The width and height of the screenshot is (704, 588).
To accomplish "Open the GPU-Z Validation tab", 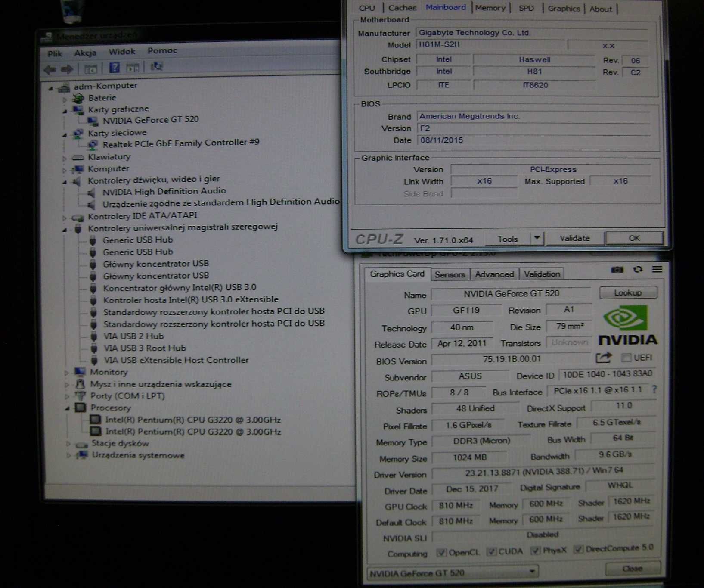I will pos(542,274).
